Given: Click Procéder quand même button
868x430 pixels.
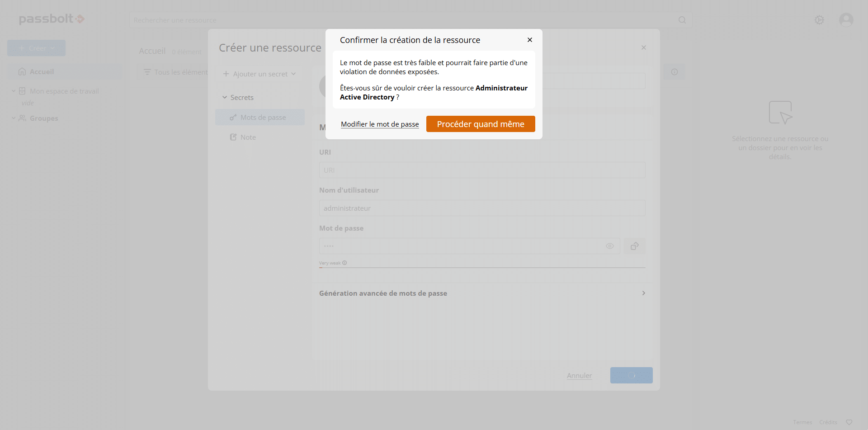Looking at the screenshot, I should 480,124.
